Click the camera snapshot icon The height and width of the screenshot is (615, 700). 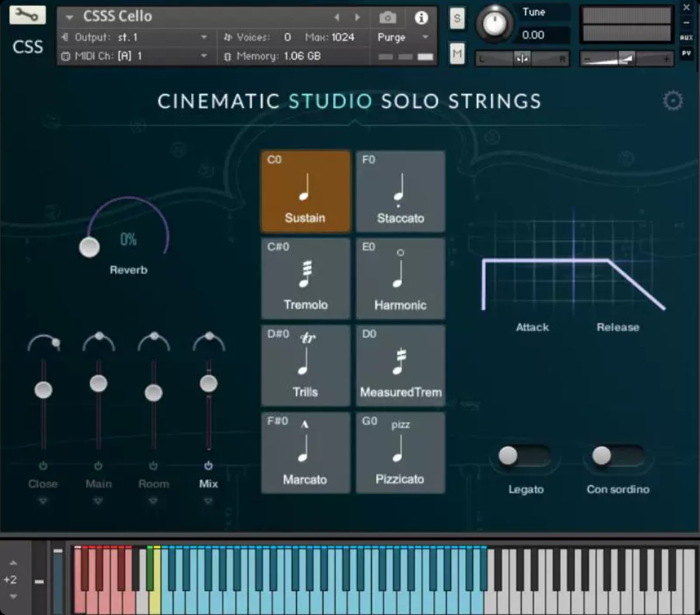tap(388, 18)
